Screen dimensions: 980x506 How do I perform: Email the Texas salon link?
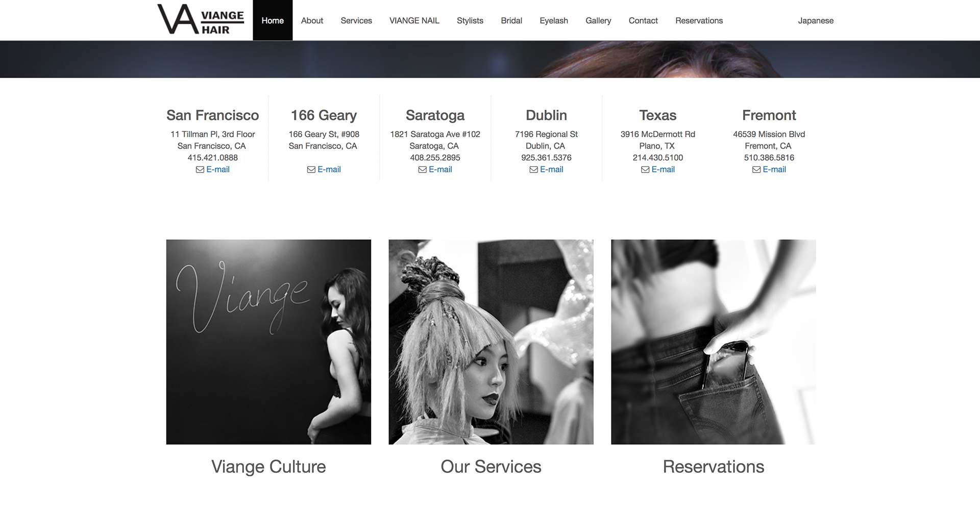point(663,170)
